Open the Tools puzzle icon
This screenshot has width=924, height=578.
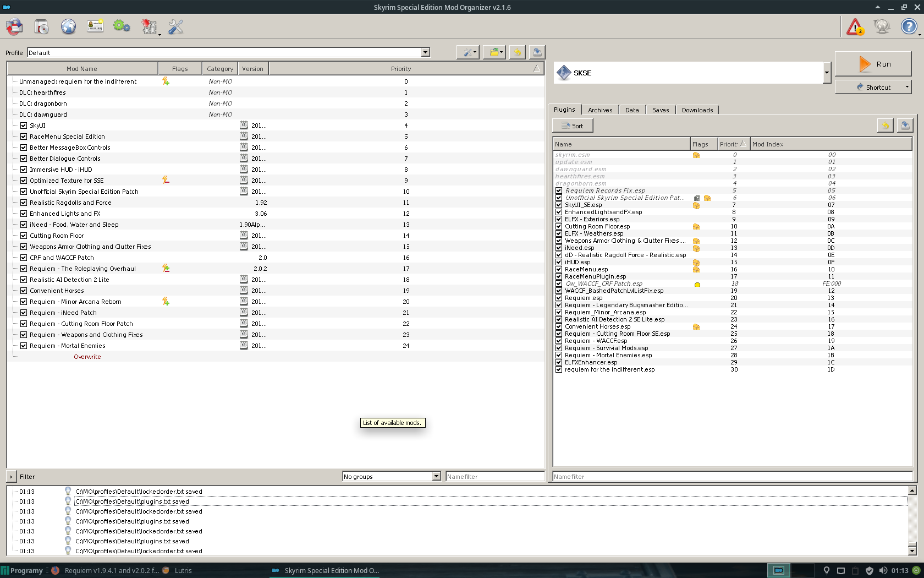[x=149, y=26]
